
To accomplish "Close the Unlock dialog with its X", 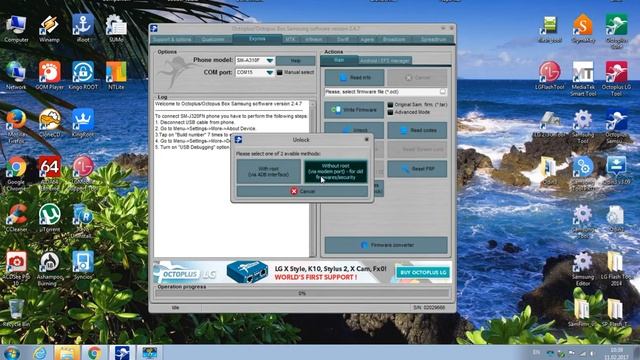I will click(366, 140).
